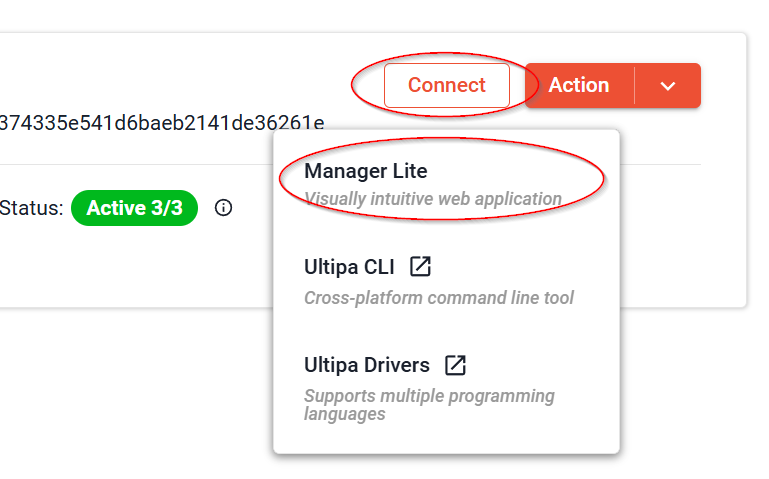
Task: Click the external link icon beside Ultipa Drivers
Action: click(x=455, y=364)
